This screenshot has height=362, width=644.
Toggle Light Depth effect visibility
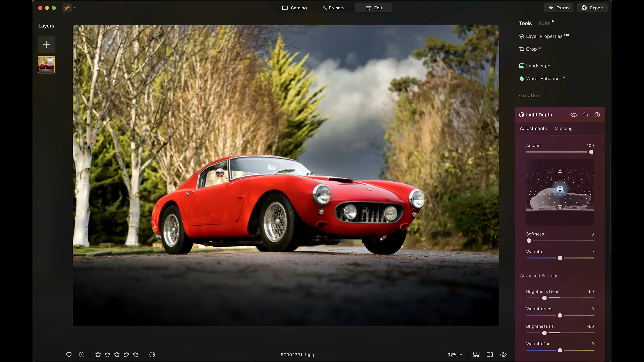(x=574, y=115)
